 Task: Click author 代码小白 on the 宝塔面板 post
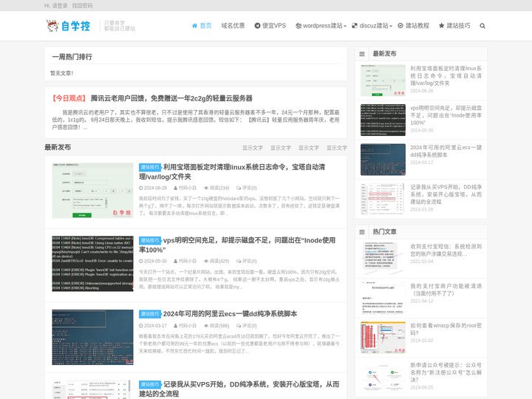[x=187, y=188]
